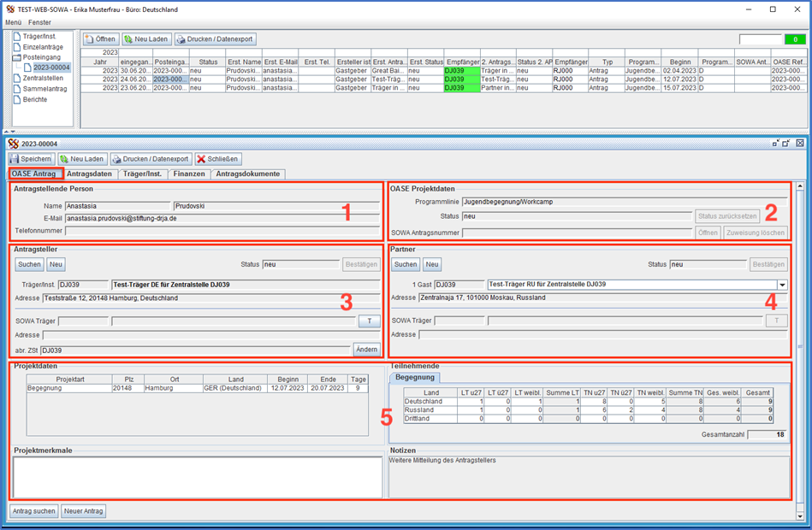Click Neu Laden in the top list toolbar
The height and width of the screenshot is (530, 812).
click(x=145, y=39)
